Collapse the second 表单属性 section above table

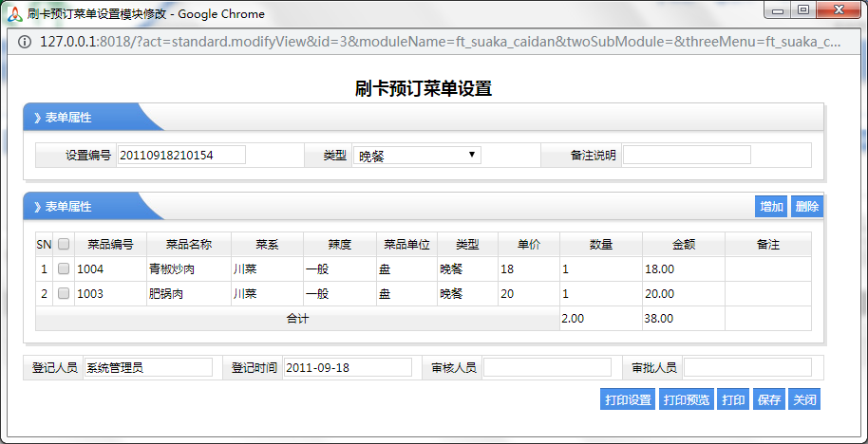pyautogui.click(x=65, y=207)
